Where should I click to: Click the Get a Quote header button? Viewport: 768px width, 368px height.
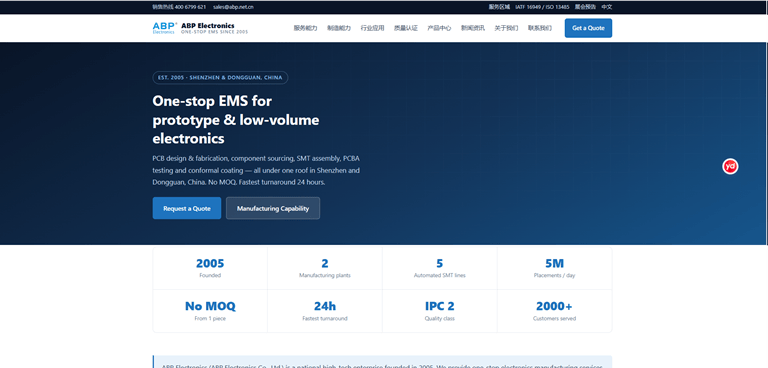(x=588, y=28)
